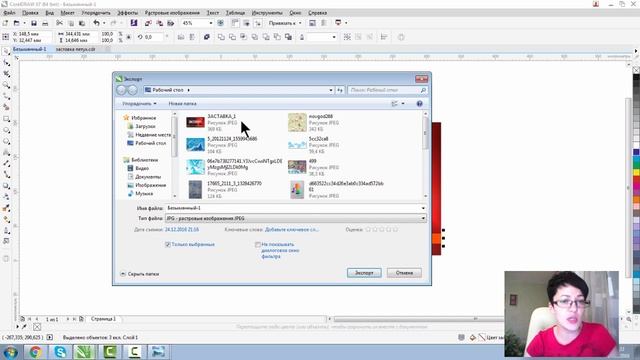
Task: Click the Undo arrow icon
Action: point(96,23)
